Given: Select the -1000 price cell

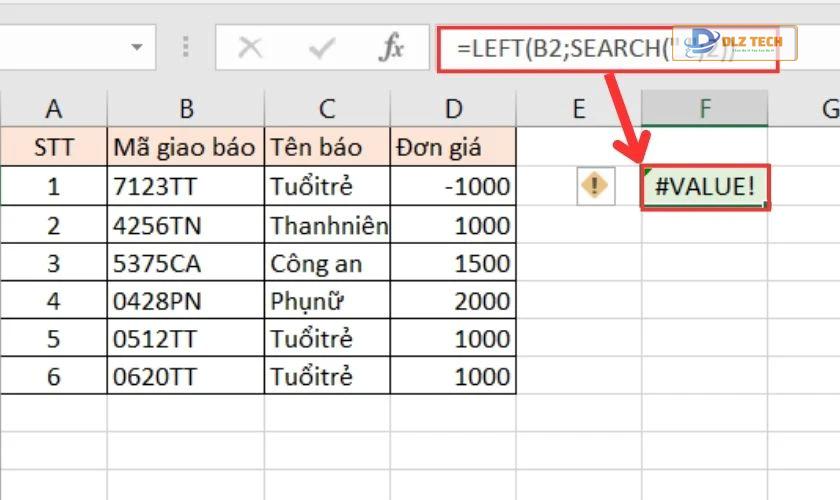Looking at the screenshot, I should [x=453, y=186].
